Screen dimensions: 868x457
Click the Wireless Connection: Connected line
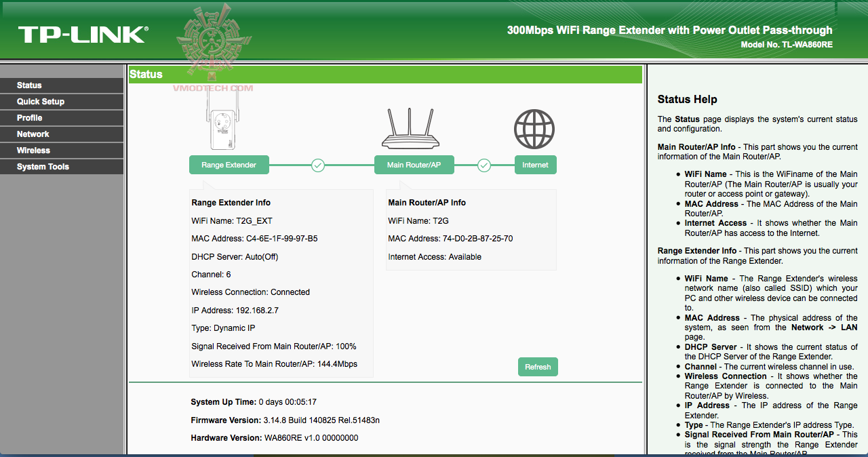(251, 292)
